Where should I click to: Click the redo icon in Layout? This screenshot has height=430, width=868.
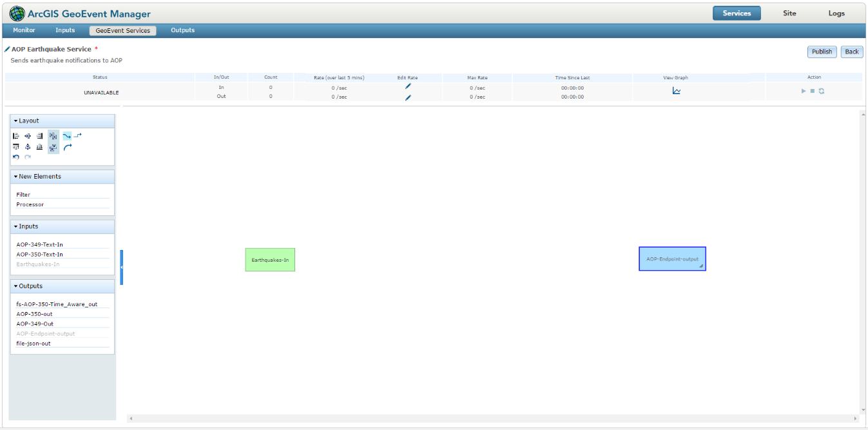28,157
